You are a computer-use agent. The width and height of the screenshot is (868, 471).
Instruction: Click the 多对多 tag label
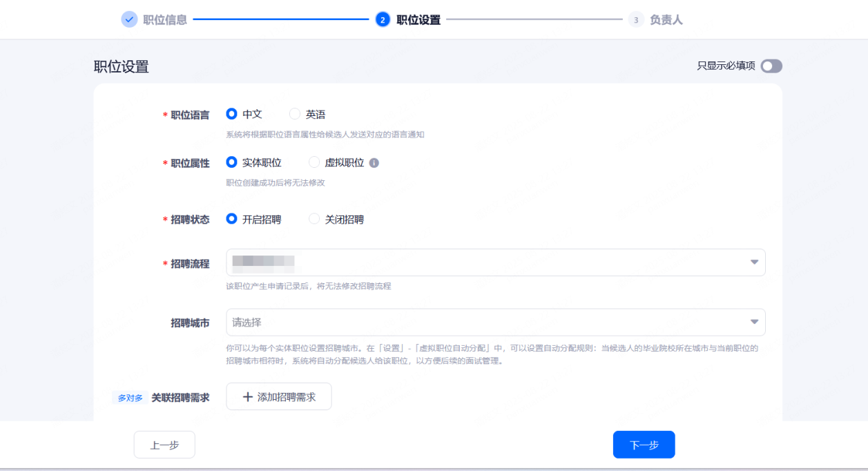tap(130, 398)
